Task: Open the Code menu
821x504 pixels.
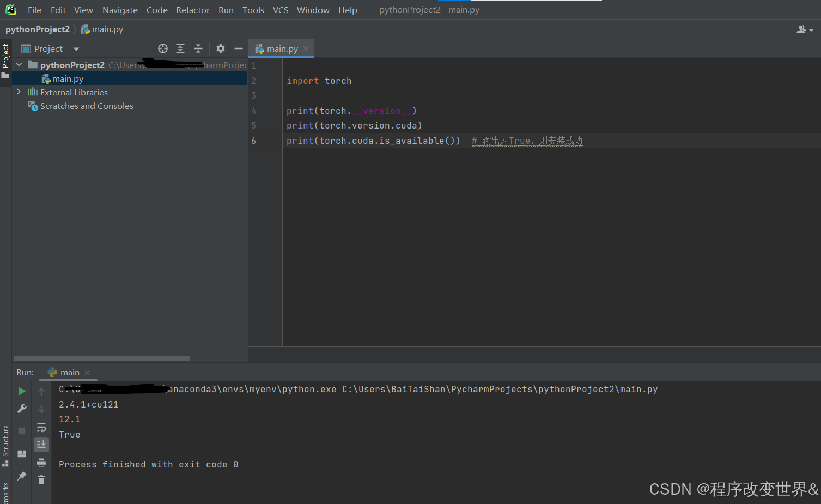Action: point(157,10)
